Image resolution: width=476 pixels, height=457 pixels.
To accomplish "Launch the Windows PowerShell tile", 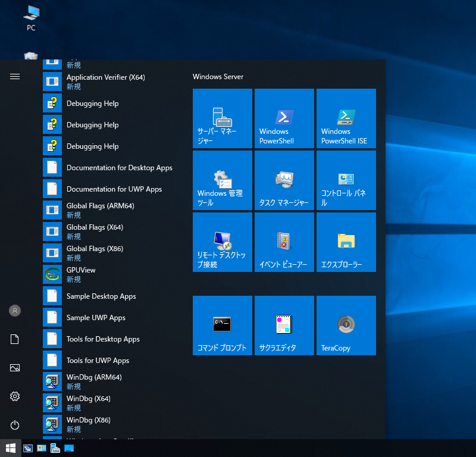I will point(284,118).
